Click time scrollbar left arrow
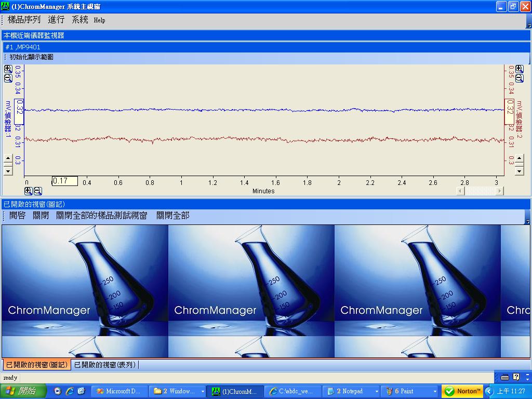The image size is (532, 399). click(460, 191)
